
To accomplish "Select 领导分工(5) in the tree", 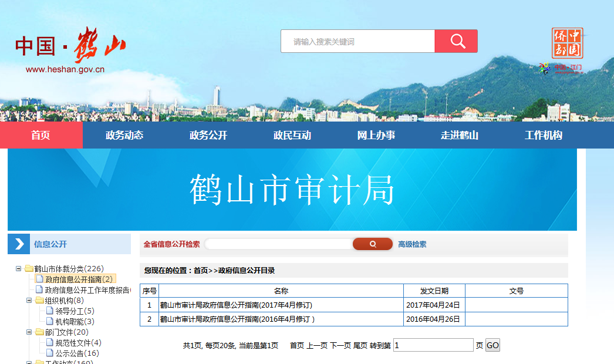I will [75, 311].
